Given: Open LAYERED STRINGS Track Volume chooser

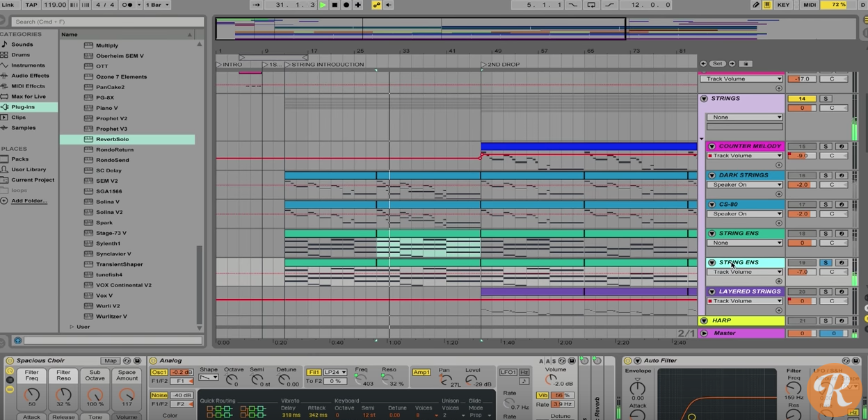Looking at the screenshot, I should [x=744, y=301].
